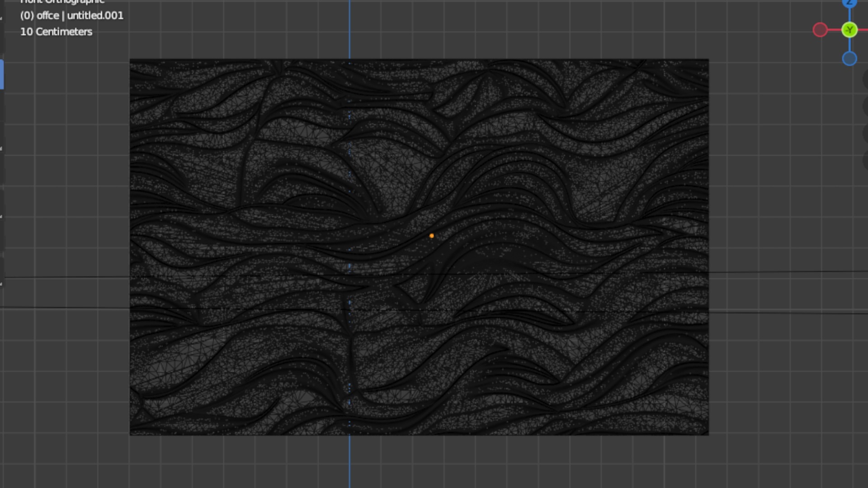
Task: Click the red positive X axis line right of -Y
Action: [x=863, y=30]
